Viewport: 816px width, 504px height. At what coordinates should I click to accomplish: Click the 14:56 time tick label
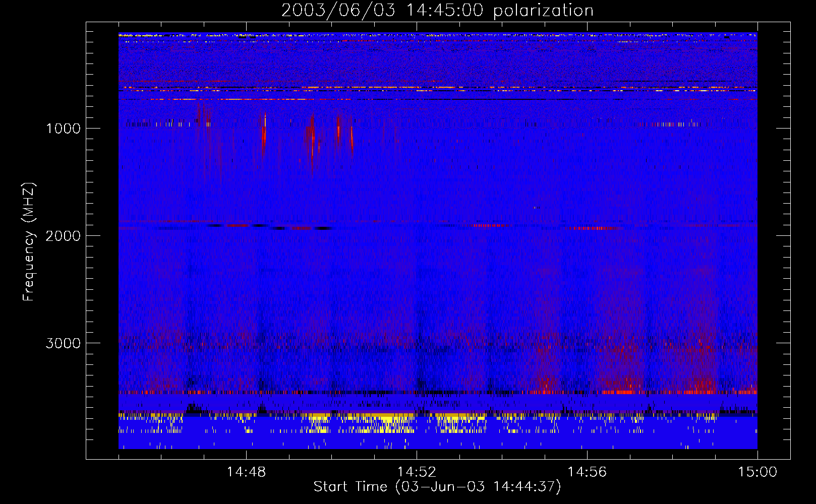click(587, 472)
